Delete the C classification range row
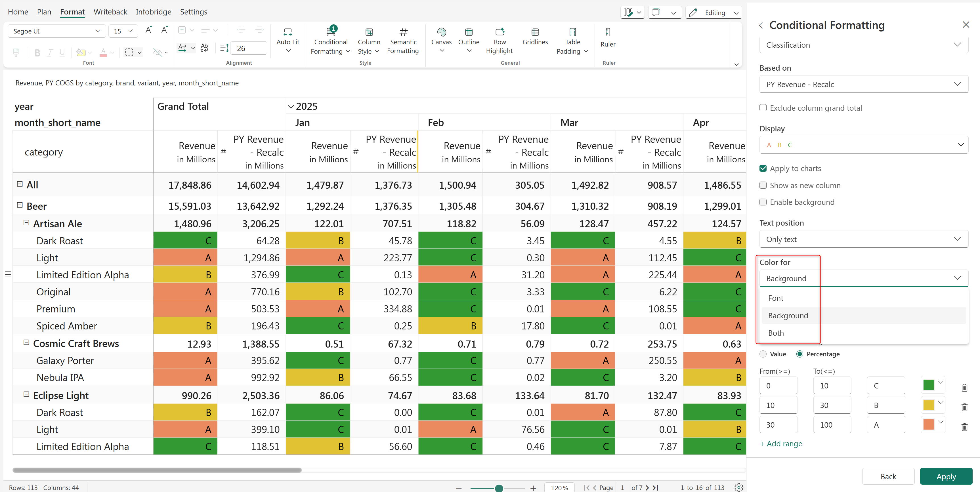This screenshot has height=492, width=980. click(x=964, y=387)
